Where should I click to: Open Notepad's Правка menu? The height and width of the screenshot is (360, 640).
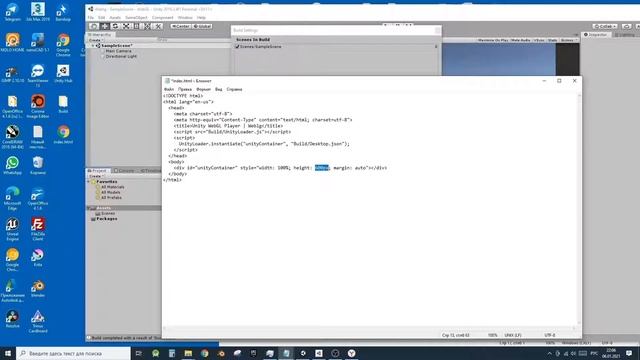point(185,89)
